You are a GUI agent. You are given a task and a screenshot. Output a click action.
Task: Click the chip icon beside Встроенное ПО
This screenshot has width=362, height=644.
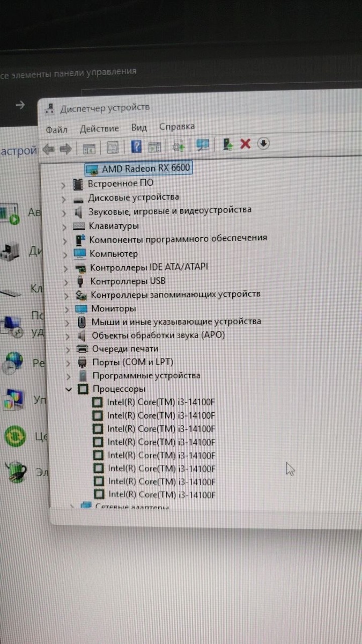pos(79,184)
